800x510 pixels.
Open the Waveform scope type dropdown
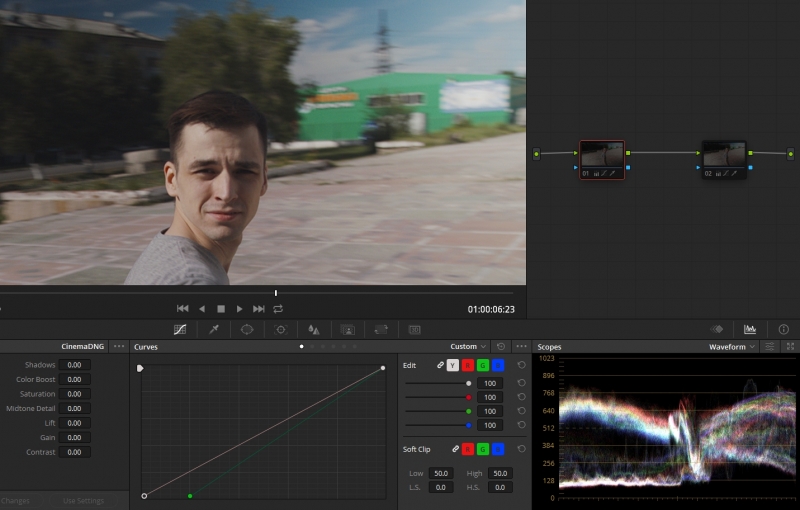[x=731, y=347]
